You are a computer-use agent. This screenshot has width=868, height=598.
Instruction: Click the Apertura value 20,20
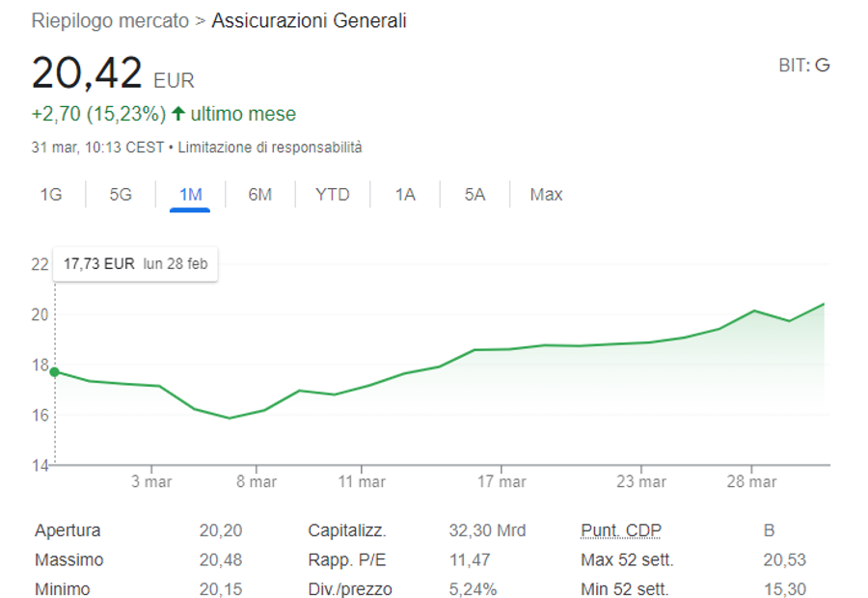tap(220, 530)
